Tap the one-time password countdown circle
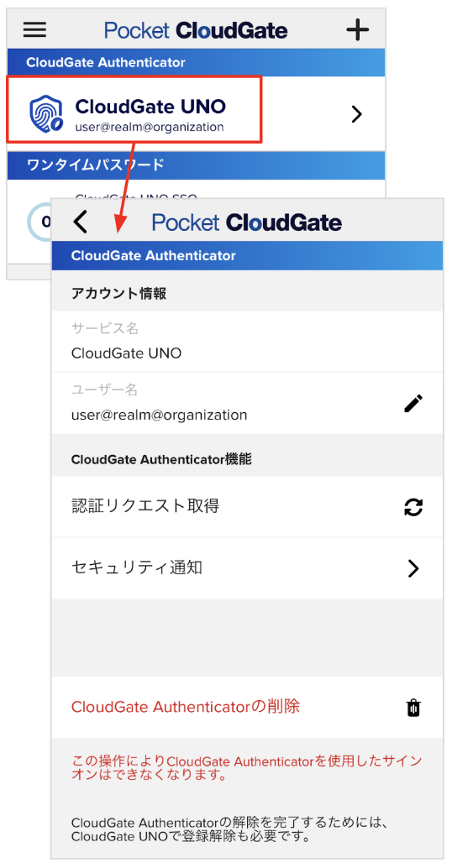 [x=39, y=222]
